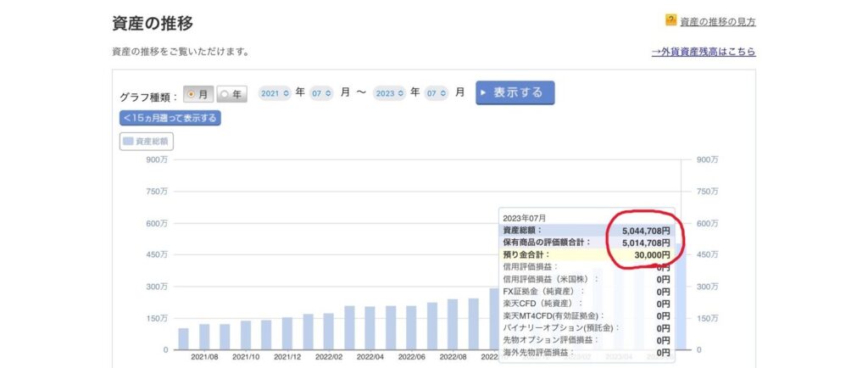Follow the 外貨資産残高はこちら link

coord(703,52)
